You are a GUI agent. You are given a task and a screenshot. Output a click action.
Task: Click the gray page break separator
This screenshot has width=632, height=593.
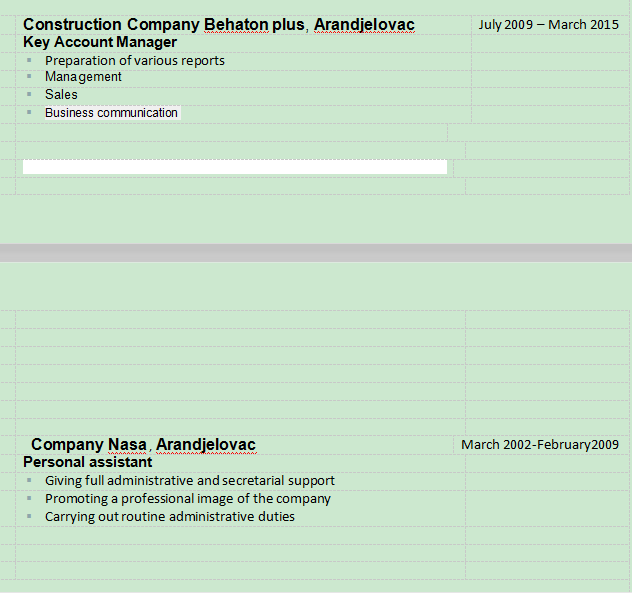tap(316, 252)
